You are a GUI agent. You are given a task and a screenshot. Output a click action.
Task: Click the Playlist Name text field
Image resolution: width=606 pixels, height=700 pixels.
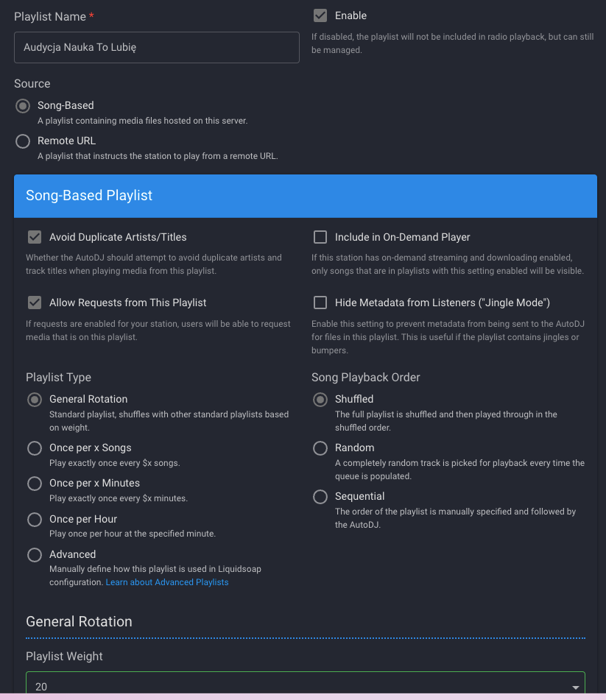[x=157, y=47]
